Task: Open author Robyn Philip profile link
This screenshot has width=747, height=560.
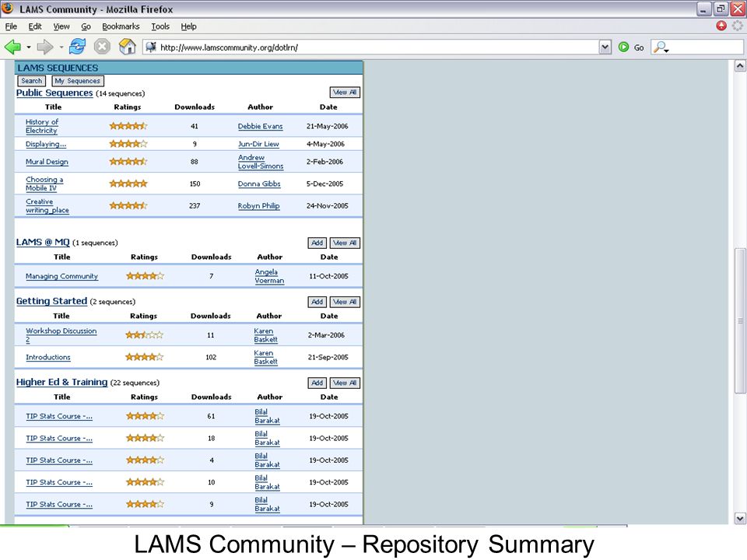Action: pos(258,205)
